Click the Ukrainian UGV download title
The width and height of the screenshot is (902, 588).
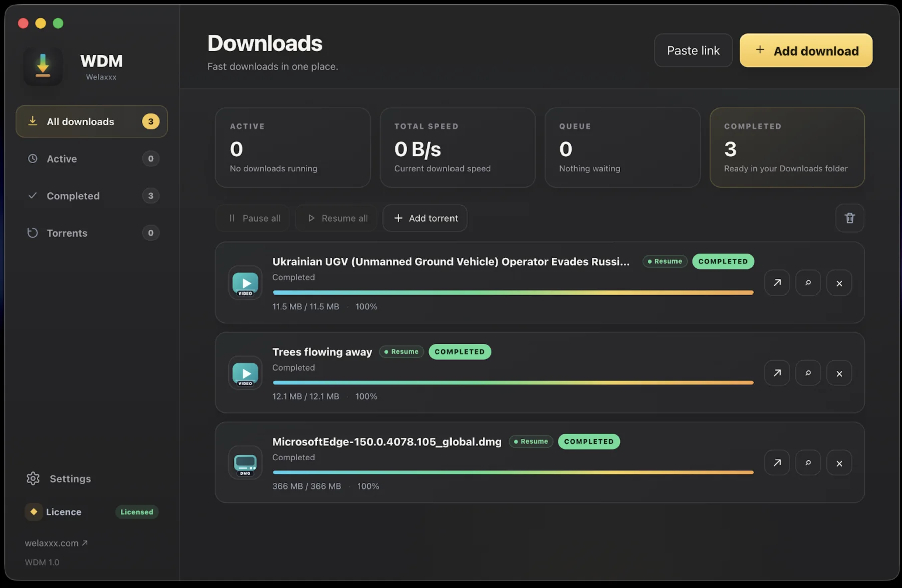[451, 262]
